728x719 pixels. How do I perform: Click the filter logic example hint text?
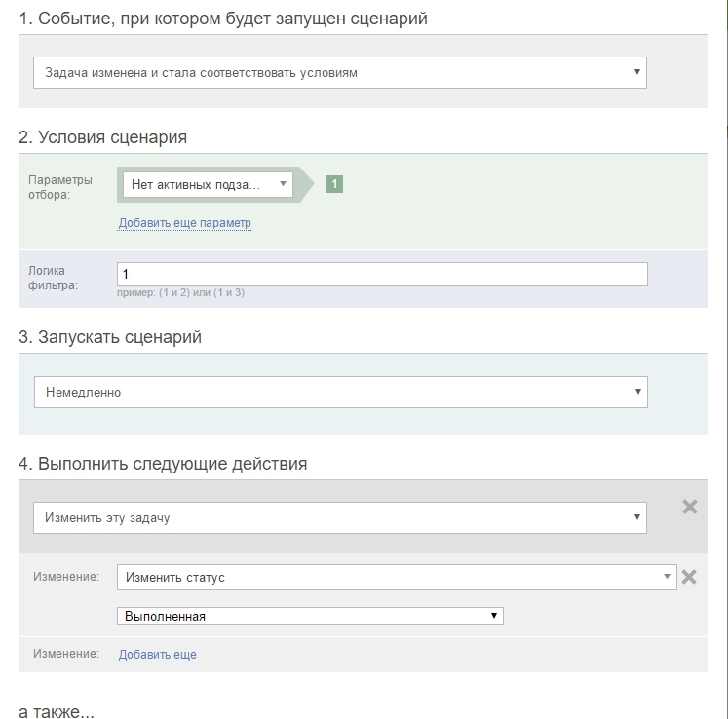[180, 292]
